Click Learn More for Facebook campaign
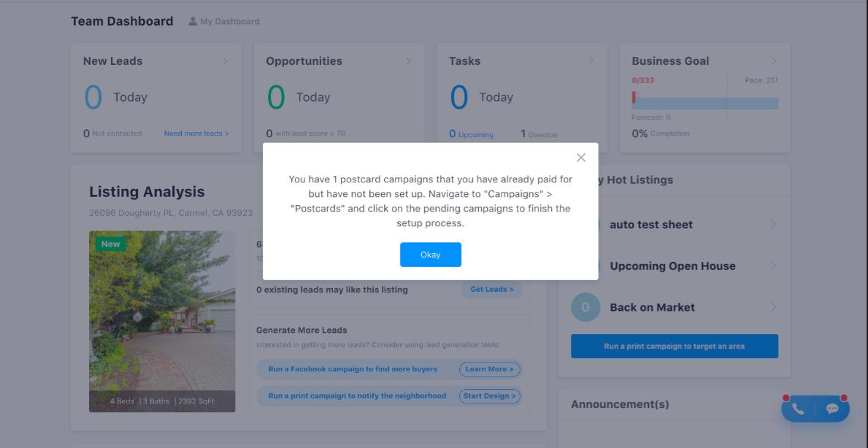 (489, 369)
